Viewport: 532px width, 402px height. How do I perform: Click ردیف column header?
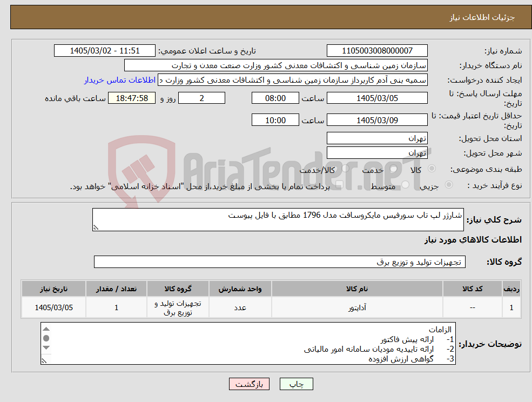511,289
